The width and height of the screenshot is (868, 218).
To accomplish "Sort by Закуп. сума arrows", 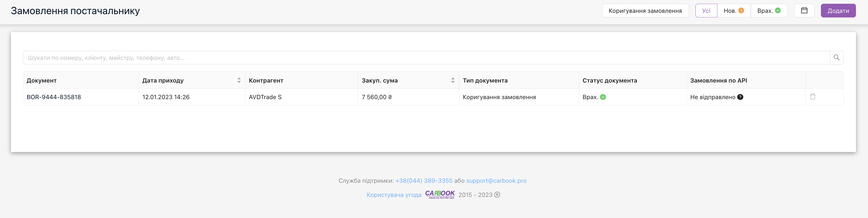I will pyautogui.click(x=452, y=80).
